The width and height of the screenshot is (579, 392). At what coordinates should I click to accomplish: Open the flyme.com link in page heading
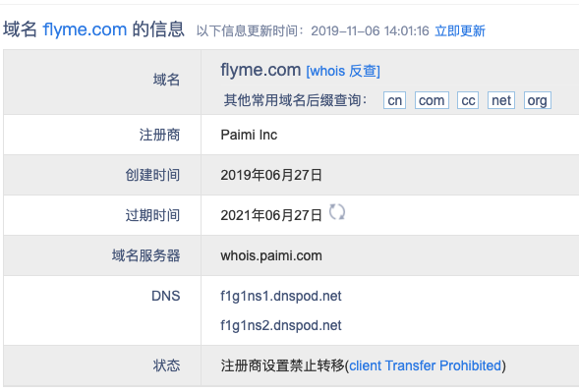click(85, 29)
